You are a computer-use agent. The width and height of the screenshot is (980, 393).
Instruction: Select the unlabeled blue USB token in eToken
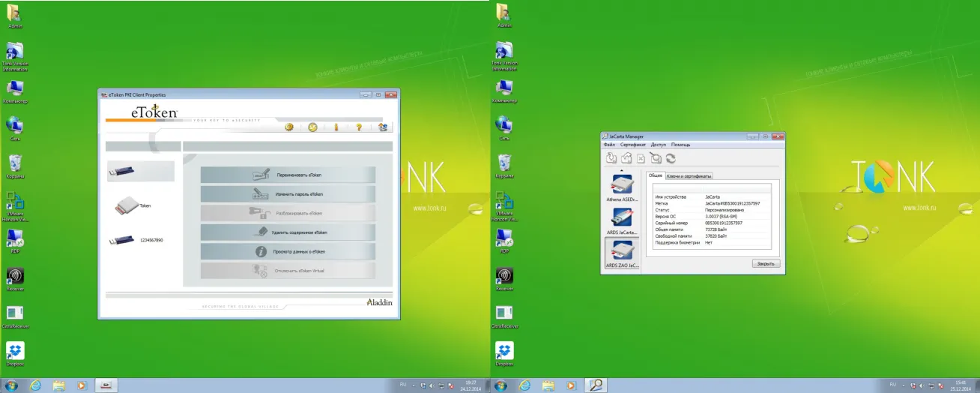[x=140, y=171]
